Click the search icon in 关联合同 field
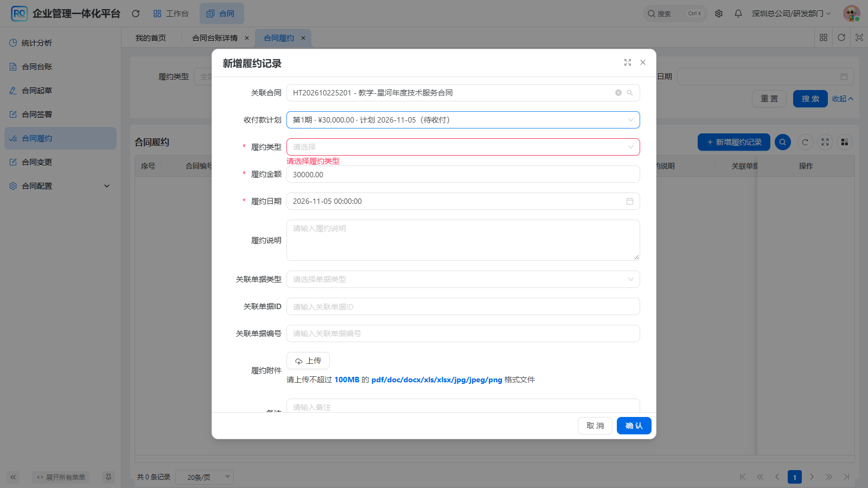 [630, 93]
